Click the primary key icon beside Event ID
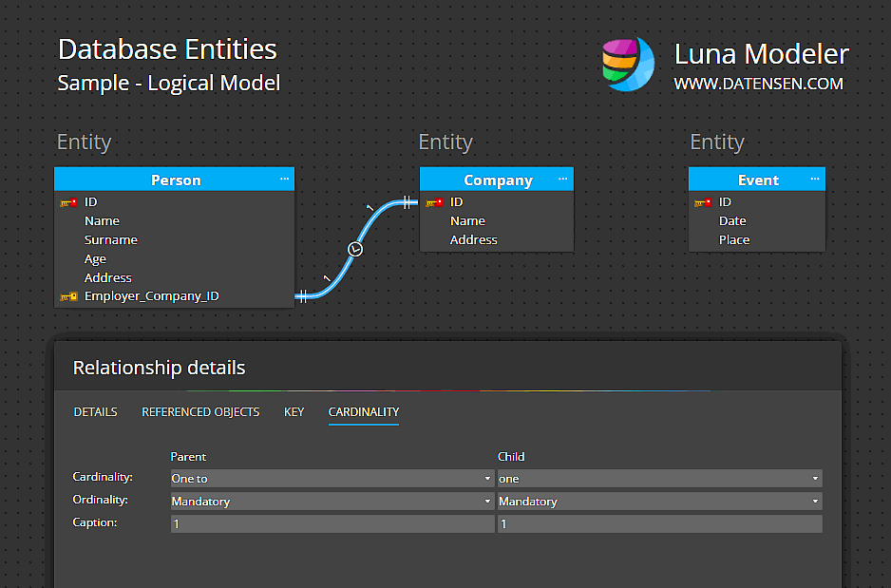The height and width of the screenshot is (588, 891). (x=704, y=201)
